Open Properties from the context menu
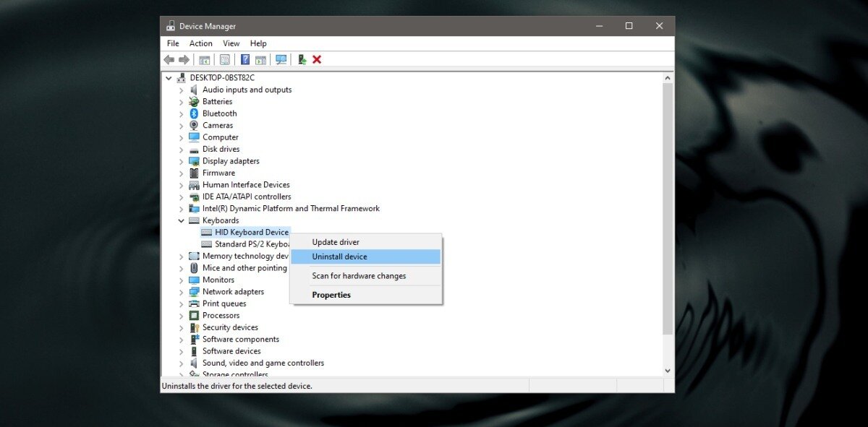 (331, 295)
